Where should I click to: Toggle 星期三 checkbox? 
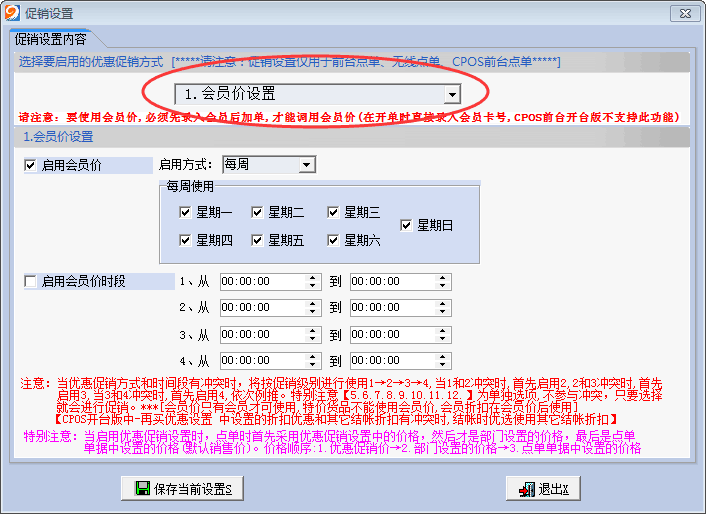pyautogui.click(x=334, y=212)
